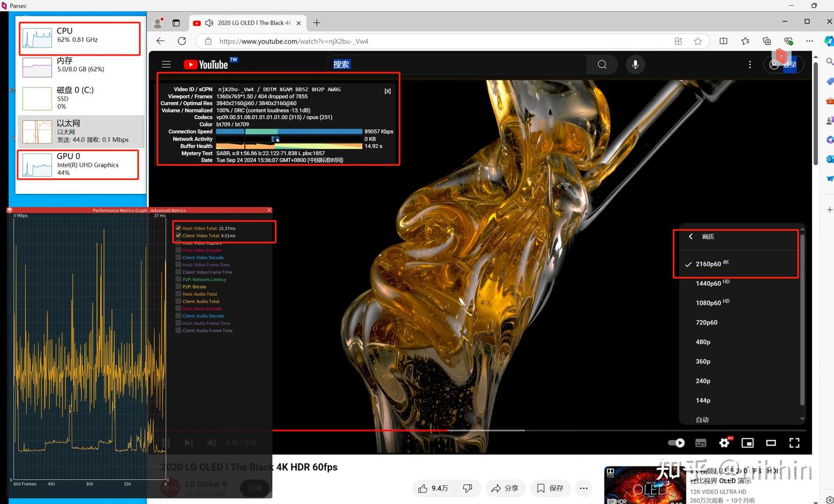834x504 pixels.
Task: Enable Client: Audio Decode metric
Action: 178,316
